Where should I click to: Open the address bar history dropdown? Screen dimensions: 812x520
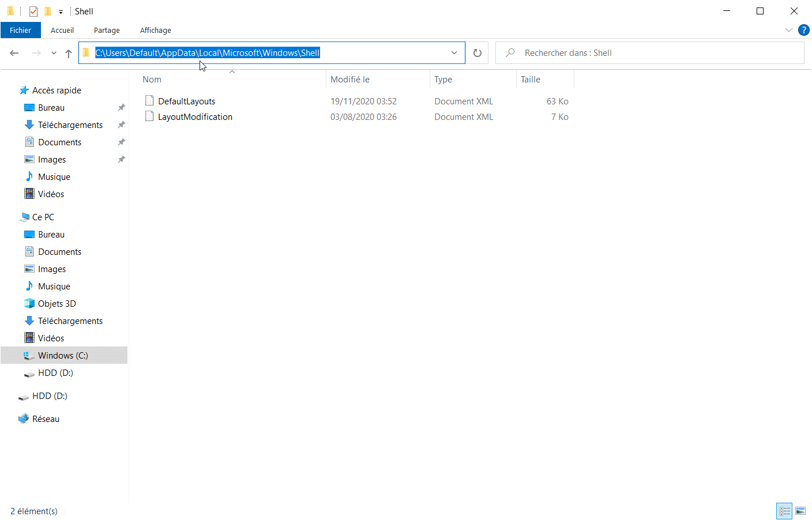click(x=454, y=53)
